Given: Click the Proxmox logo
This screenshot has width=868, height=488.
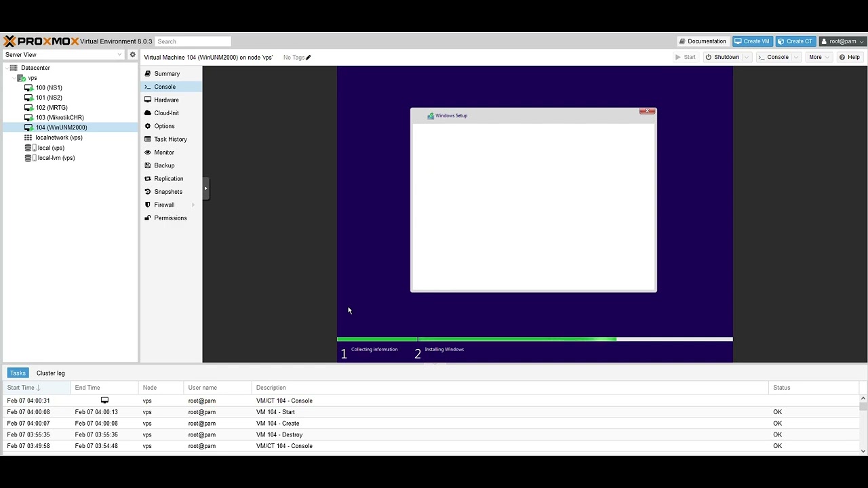Looking at the screenshot, I should (x=41, y=41).
